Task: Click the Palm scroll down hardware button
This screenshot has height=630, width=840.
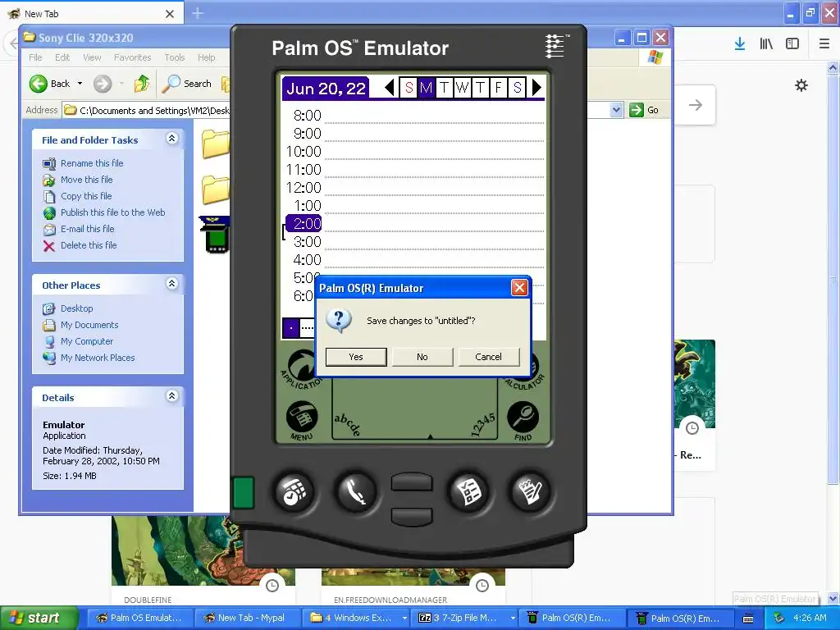Action: (412, 517)
